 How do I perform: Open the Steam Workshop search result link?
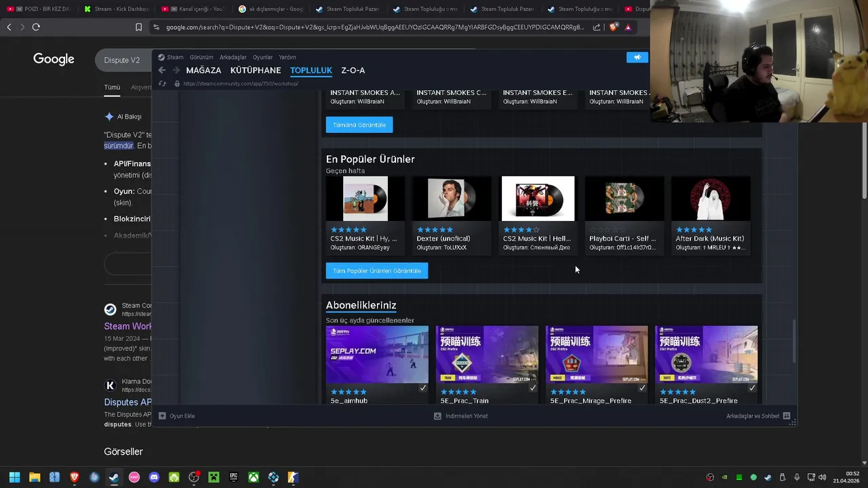[127, 326]
